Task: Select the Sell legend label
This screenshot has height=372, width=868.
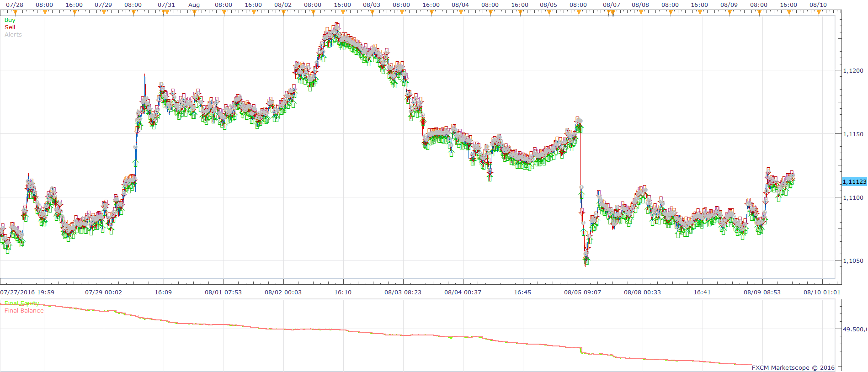Action: pos(10,27)
